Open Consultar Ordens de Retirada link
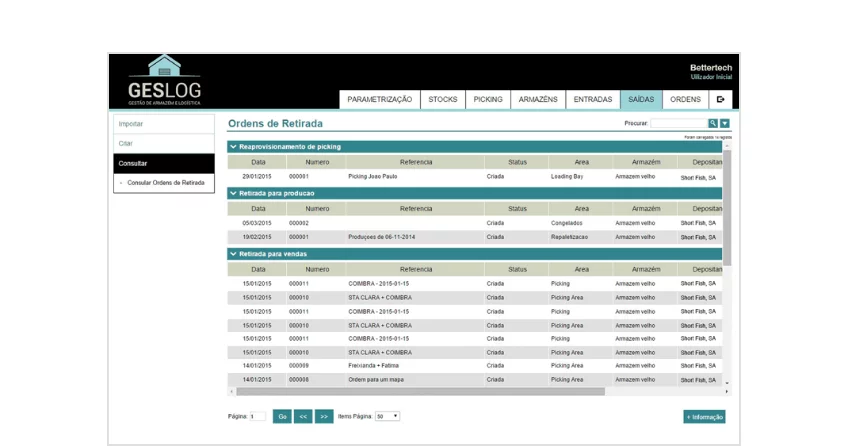 (166, 183)
